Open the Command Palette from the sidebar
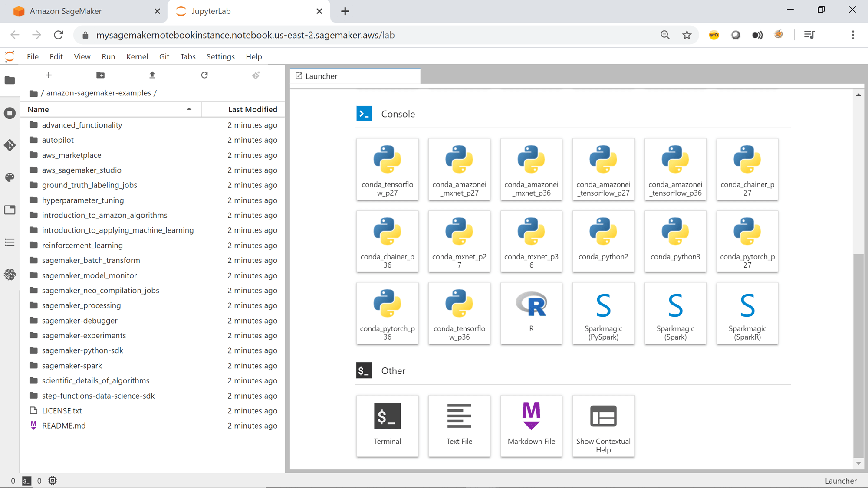Screen dimensions: 868x488 click(x=10, y=177)
